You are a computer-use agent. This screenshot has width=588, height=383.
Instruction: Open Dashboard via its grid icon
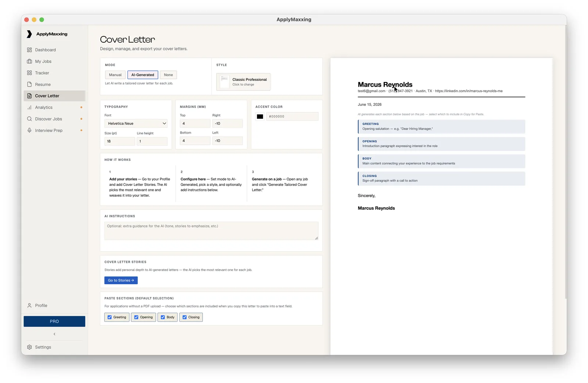tap(29, 50)
